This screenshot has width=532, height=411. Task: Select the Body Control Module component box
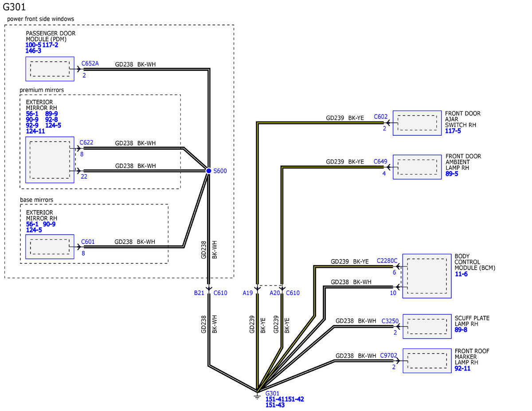[x=427, y=276]
